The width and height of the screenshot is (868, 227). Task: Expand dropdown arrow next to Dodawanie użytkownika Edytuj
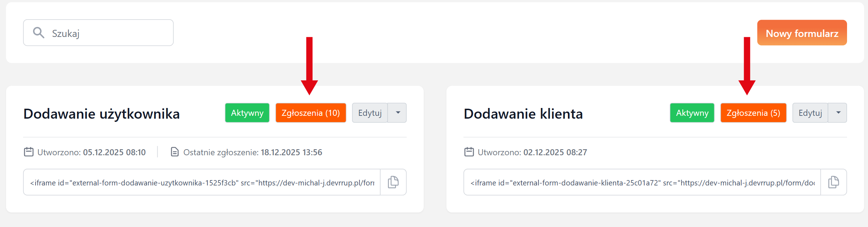click(x=398, y=113)
